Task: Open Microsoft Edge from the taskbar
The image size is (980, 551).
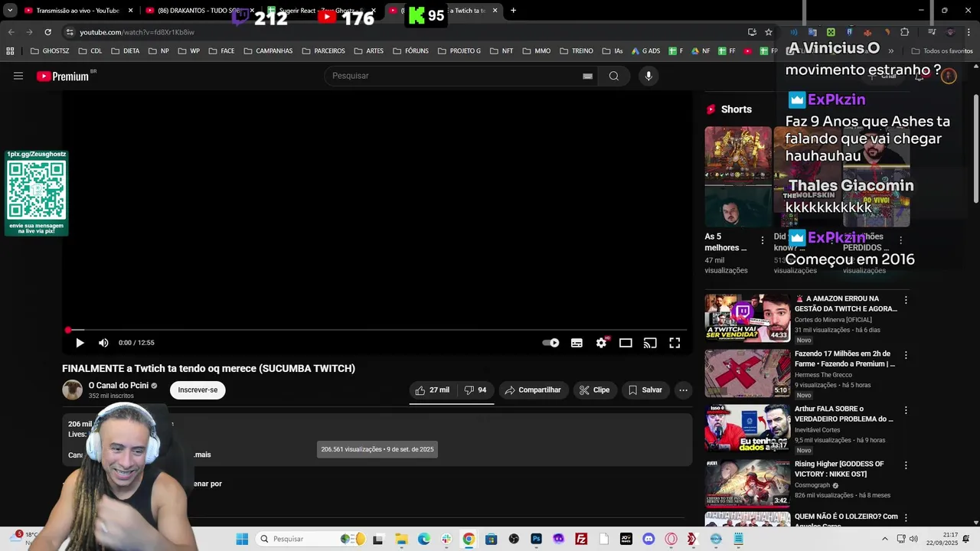Action: pyautogui.click(x=424, y=539)
